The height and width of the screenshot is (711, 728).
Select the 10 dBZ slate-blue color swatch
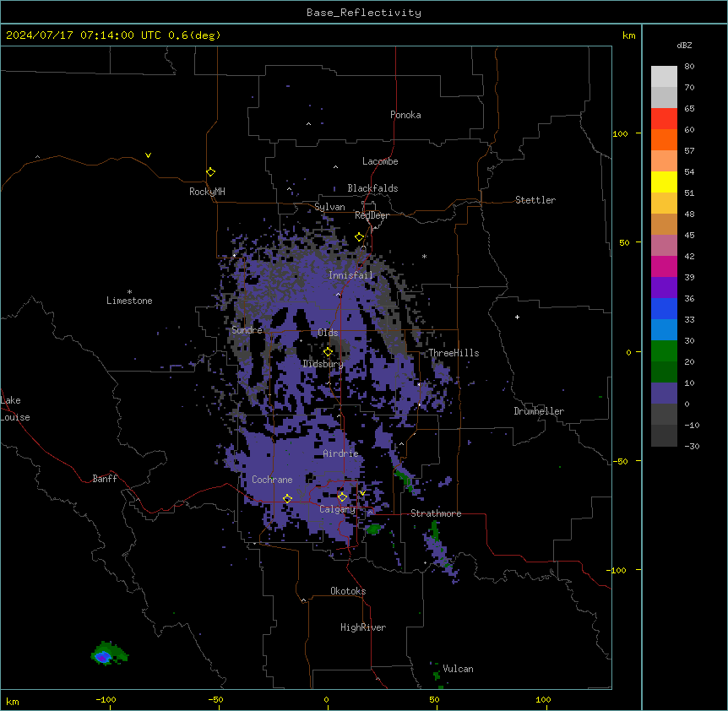coord(664,393)
